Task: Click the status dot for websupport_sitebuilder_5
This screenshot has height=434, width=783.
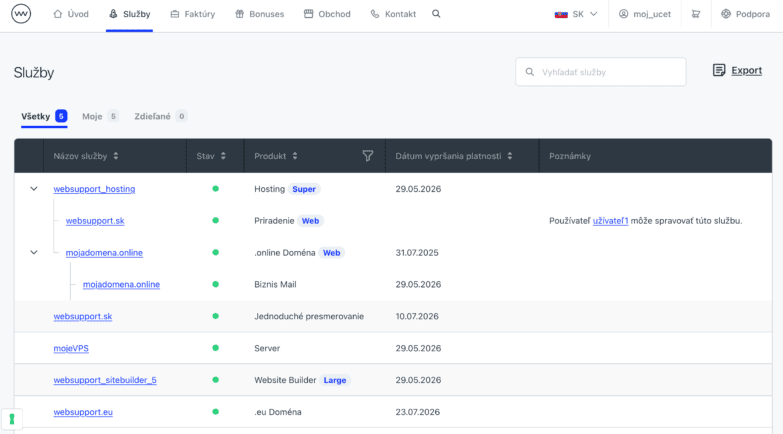Action: tap(215, 380)
